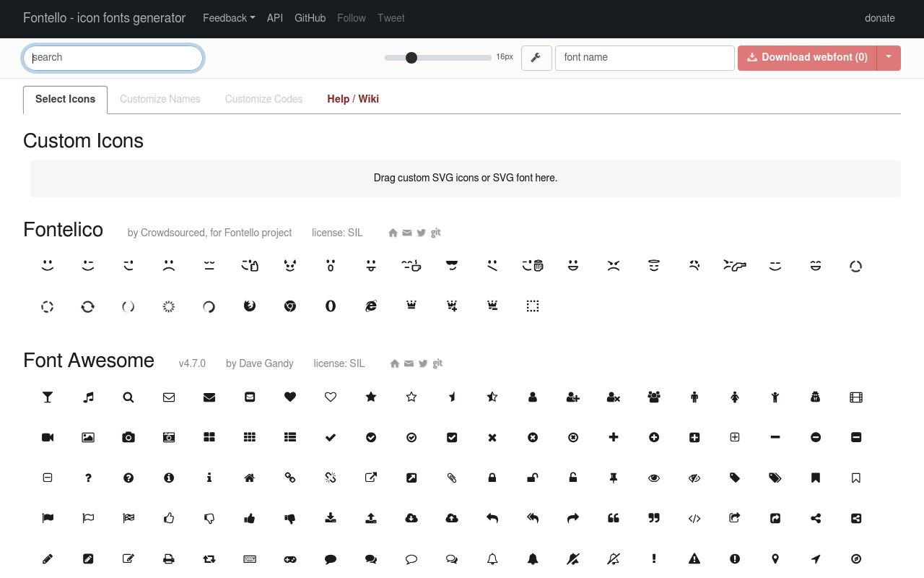The image size is (924, 578).
Task: Select the magnifier search icon in Font Awesome
Action: pyautogui.click(x=128, y=397)
